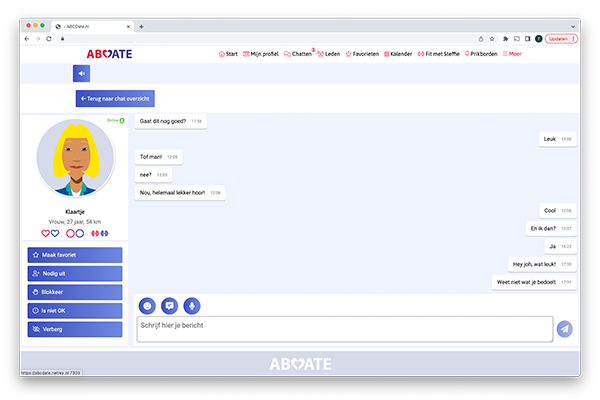Image resolution: width=600 pixels, height=400 pixels.
Task: Open Kalender in the navigation
Action: [398, 54]
